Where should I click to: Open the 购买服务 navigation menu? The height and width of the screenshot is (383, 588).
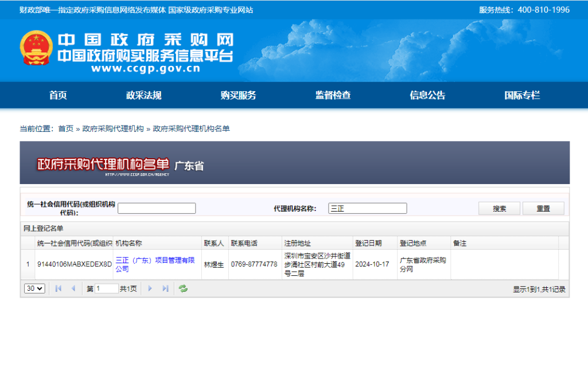(238, 95)
